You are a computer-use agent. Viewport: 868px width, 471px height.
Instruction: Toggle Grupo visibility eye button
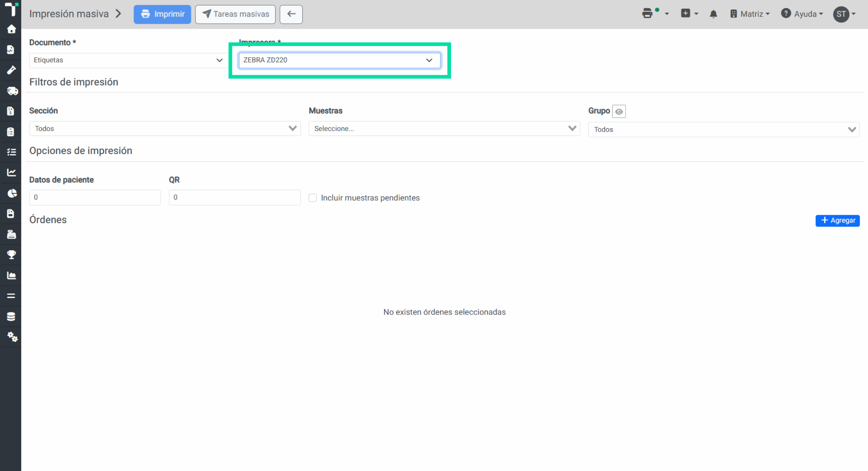point(619,111)
